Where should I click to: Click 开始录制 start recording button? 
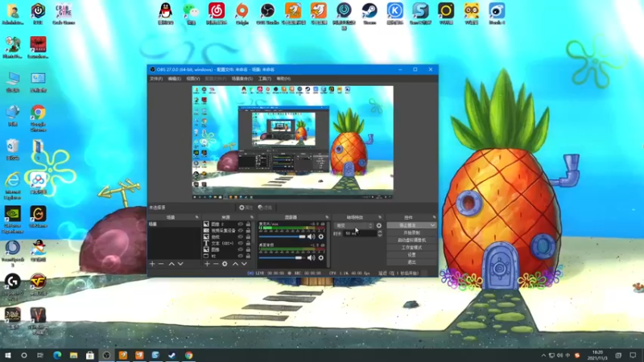[x=411, y=232]
